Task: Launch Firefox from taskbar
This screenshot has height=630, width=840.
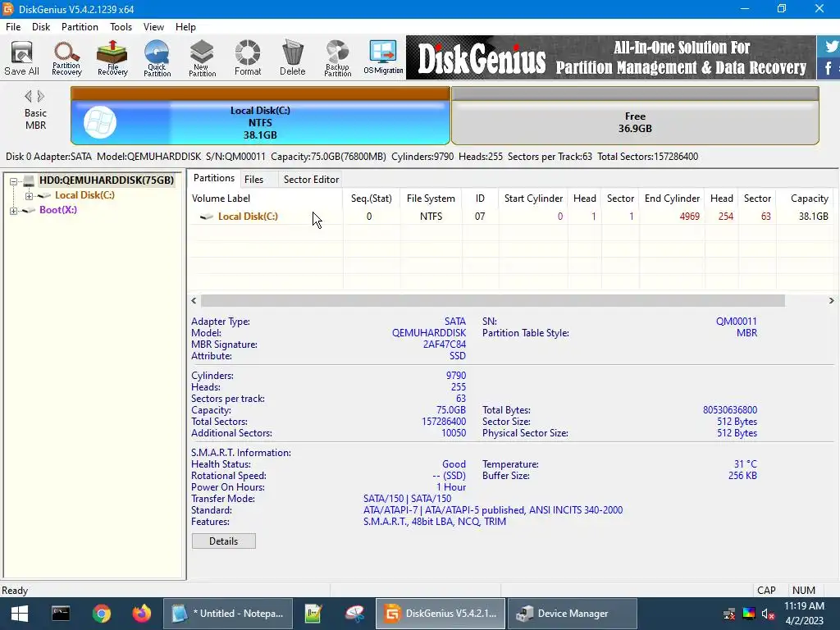Action: pyautogui.click(x=142, y=614)
